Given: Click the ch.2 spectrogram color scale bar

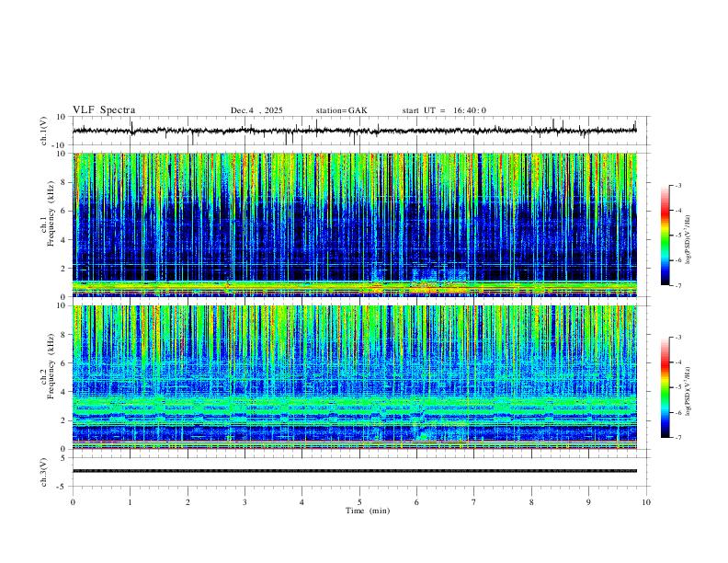Looking at the screenshot, I should click(x=665, y=387).
